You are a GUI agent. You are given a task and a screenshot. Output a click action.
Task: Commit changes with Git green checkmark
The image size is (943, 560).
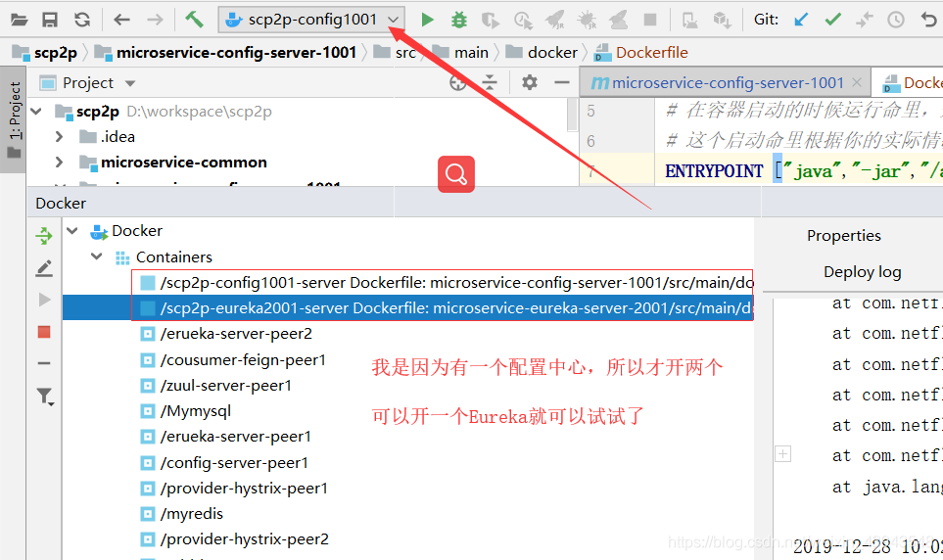point(833,20)
